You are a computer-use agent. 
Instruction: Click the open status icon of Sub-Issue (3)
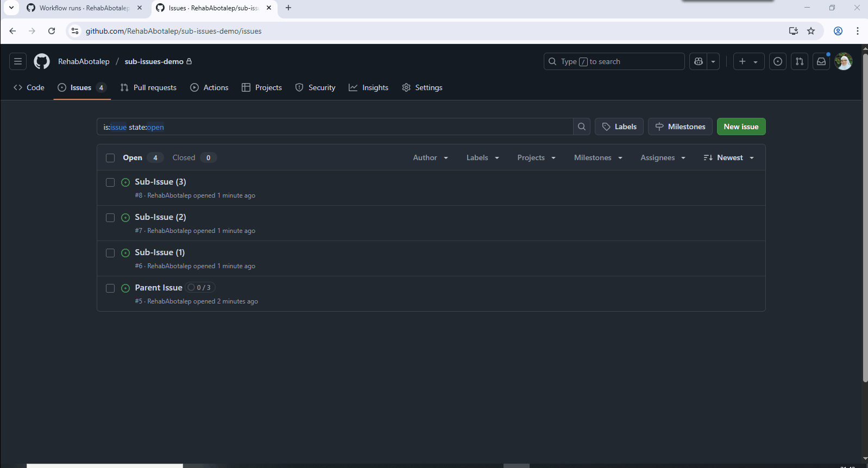(x=125, y=182)
